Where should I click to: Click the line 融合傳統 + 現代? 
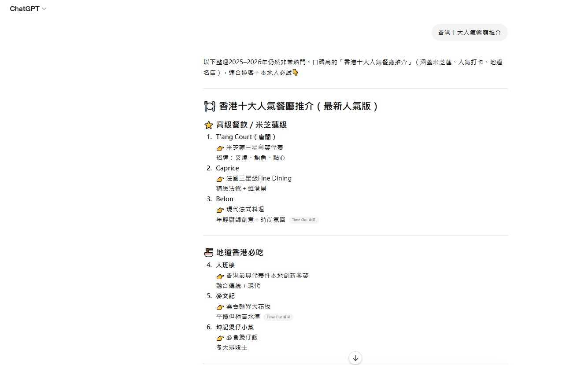(x=238, y=286)
